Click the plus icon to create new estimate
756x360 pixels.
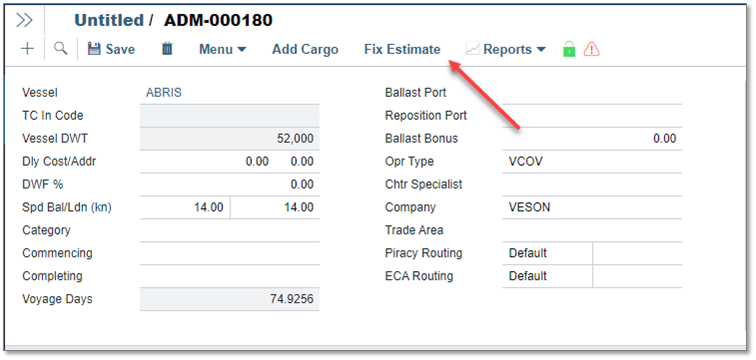(27, 49)
